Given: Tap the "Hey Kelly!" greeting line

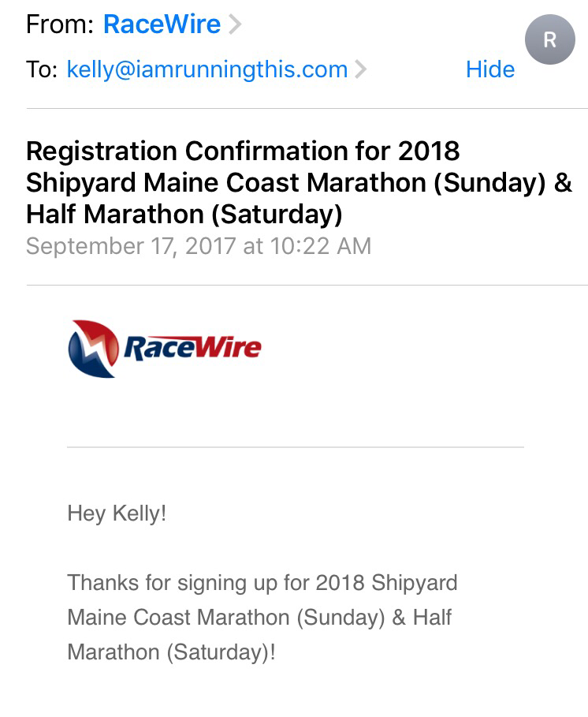Looking at the screenshot, I should pyautogui.click(x=117, y=513).
